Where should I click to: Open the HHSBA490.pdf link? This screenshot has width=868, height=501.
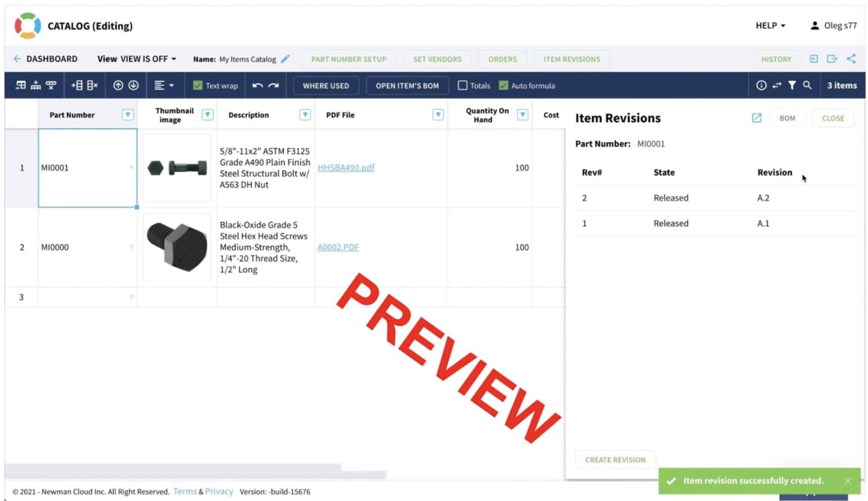coord(346,167)
